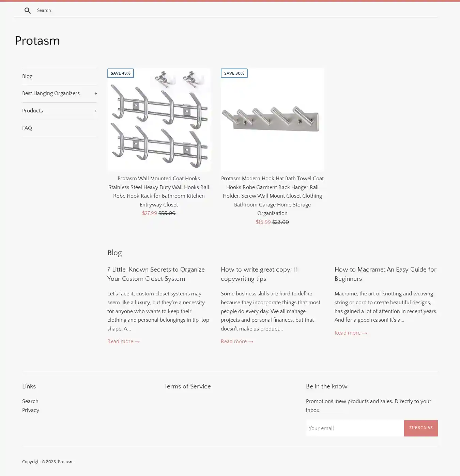This screenshot has width=460, height=476.
Task: Open FAQ in the sidebar menu
Action: [x=27, y=128]
